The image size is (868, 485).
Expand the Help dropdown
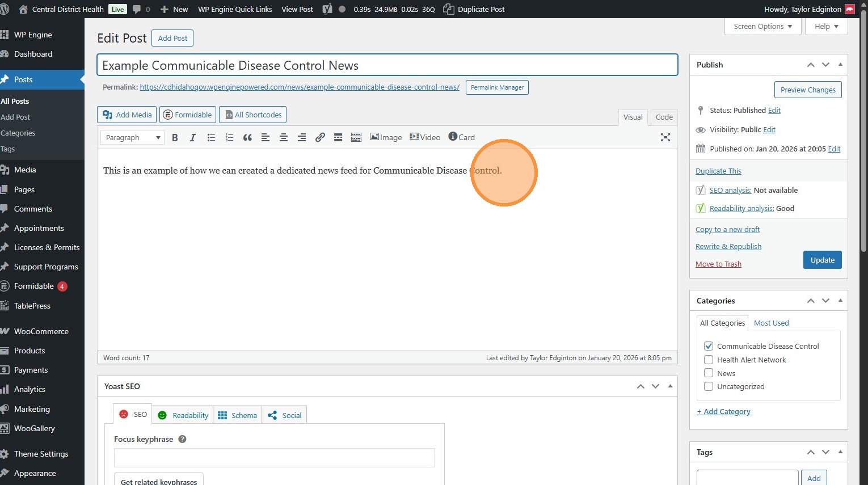[x=826, y=27]
